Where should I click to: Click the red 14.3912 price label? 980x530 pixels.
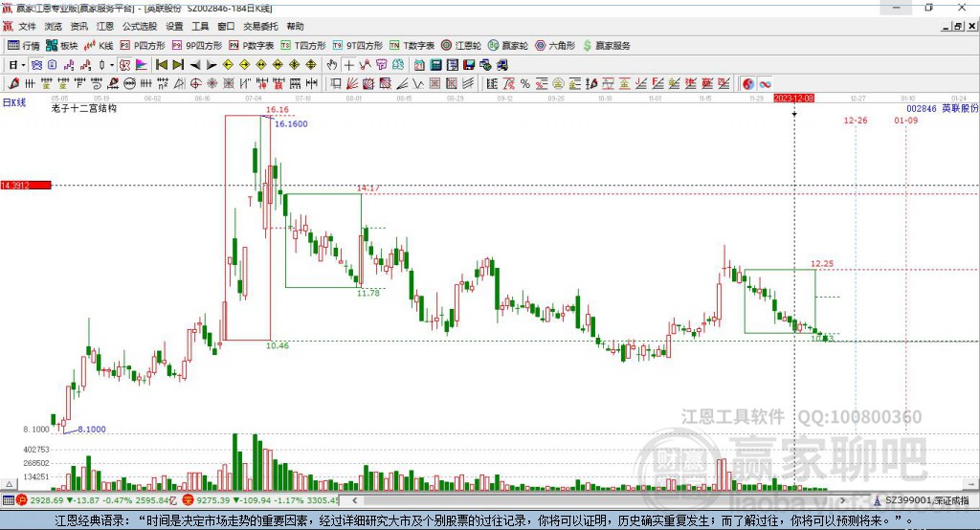pyautogui.click(x=26, y=185)
